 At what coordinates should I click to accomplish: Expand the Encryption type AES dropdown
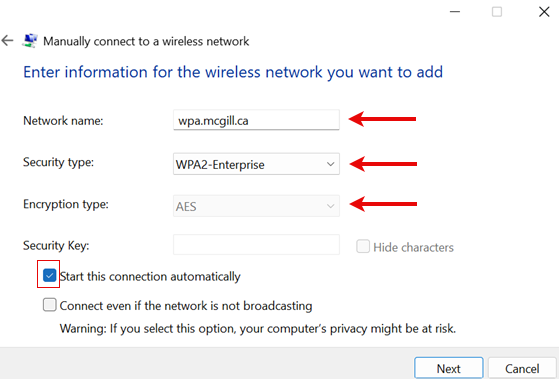[x=256, y=206]
